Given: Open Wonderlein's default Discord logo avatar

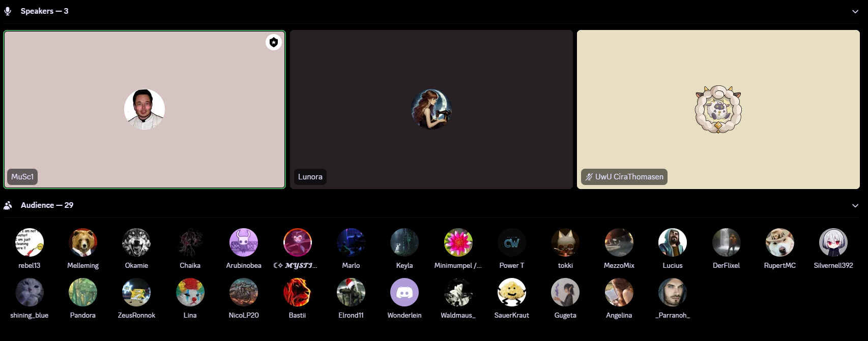Looking at the screenshot, I should [404, 292].
